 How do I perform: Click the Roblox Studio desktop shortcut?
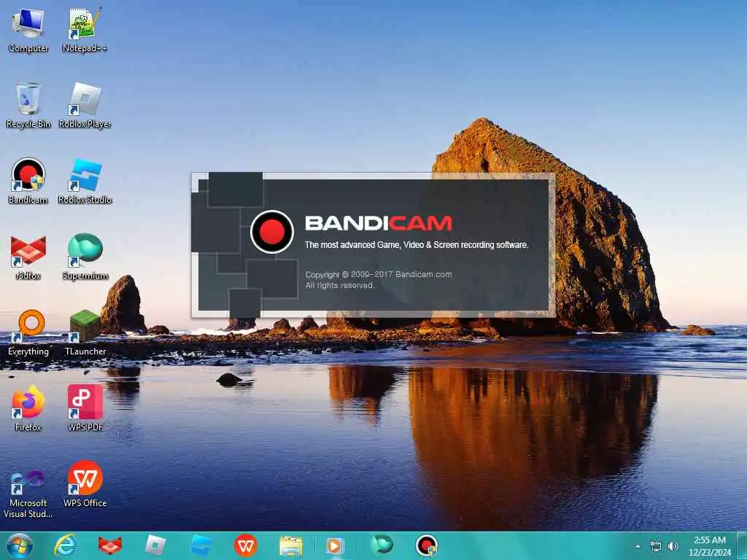point(85,181)
